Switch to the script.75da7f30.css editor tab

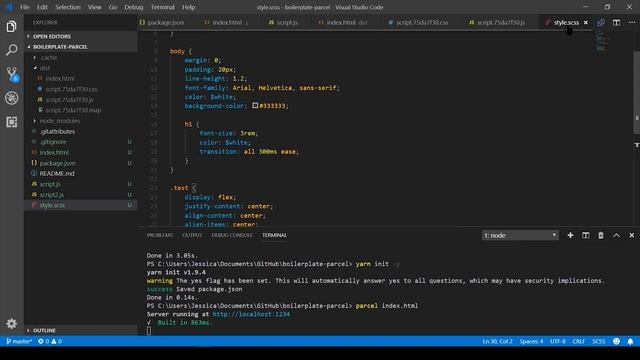tap(422, 22)
